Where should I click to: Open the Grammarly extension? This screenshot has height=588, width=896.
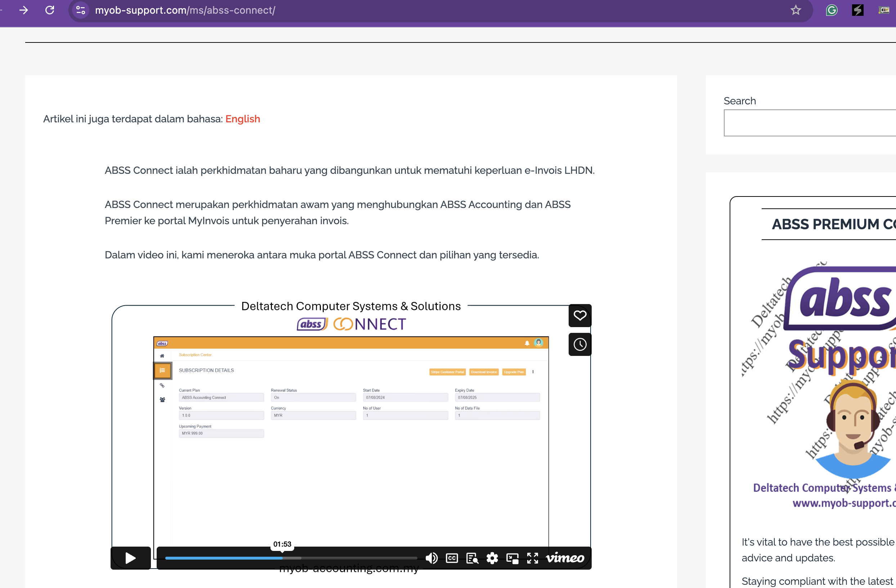pos(831,10)
